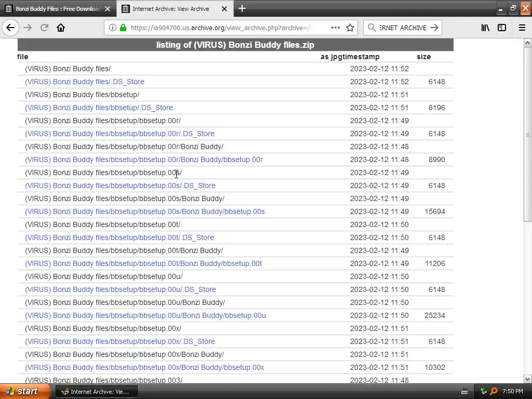Click the listing title header bar

pyautogui.click(x=235, y=45)
